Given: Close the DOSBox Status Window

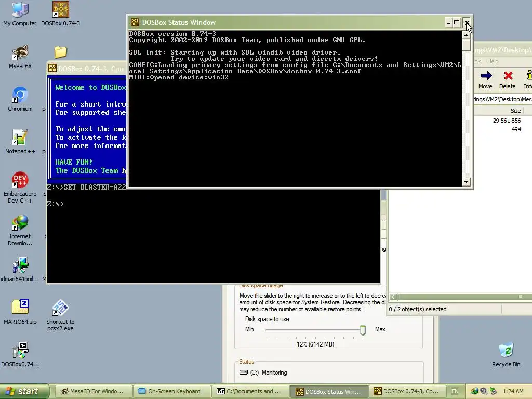Looking at the screenshot, I should click(467, 23).
